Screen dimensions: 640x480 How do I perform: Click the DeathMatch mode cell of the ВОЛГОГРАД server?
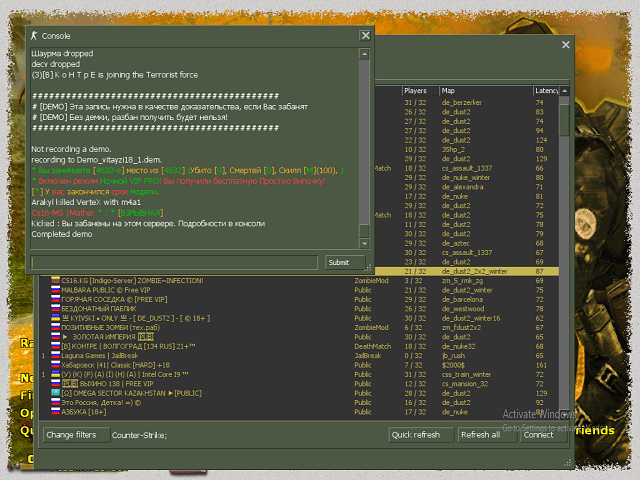pyautogui.click(x=372, y=346)
